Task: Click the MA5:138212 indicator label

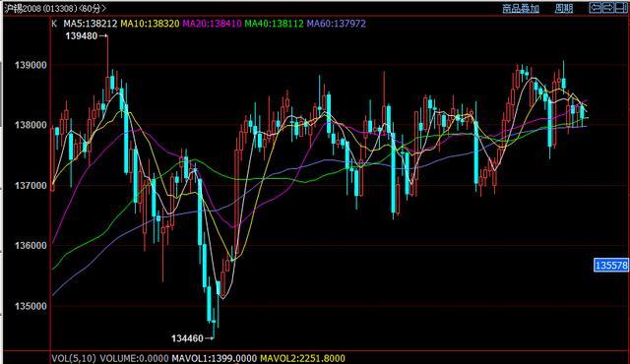Action: click(x=90, y=24)
